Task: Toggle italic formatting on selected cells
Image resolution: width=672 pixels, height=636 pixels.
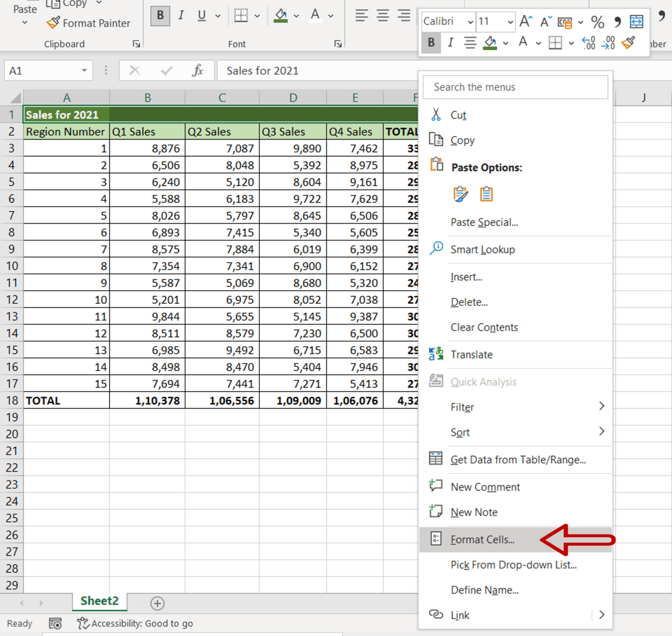Action: pos(181,15)
